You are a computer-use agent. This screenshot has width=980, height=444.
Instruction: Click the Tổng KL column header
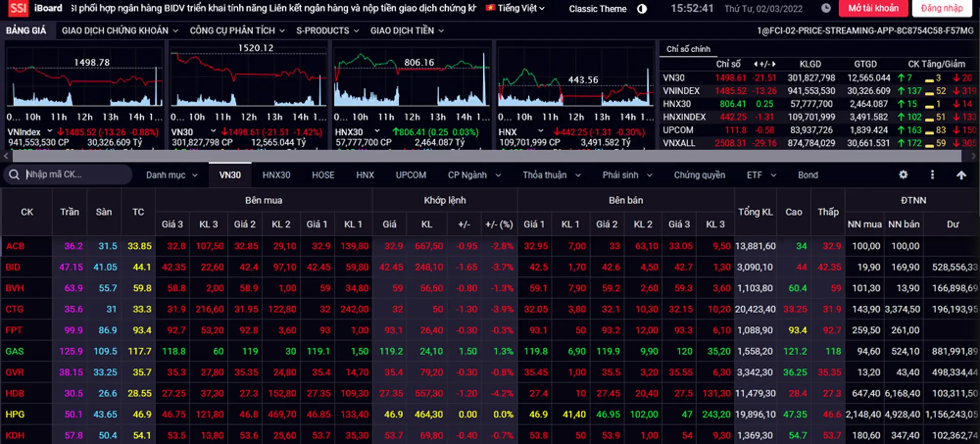[x=755, y=212]
